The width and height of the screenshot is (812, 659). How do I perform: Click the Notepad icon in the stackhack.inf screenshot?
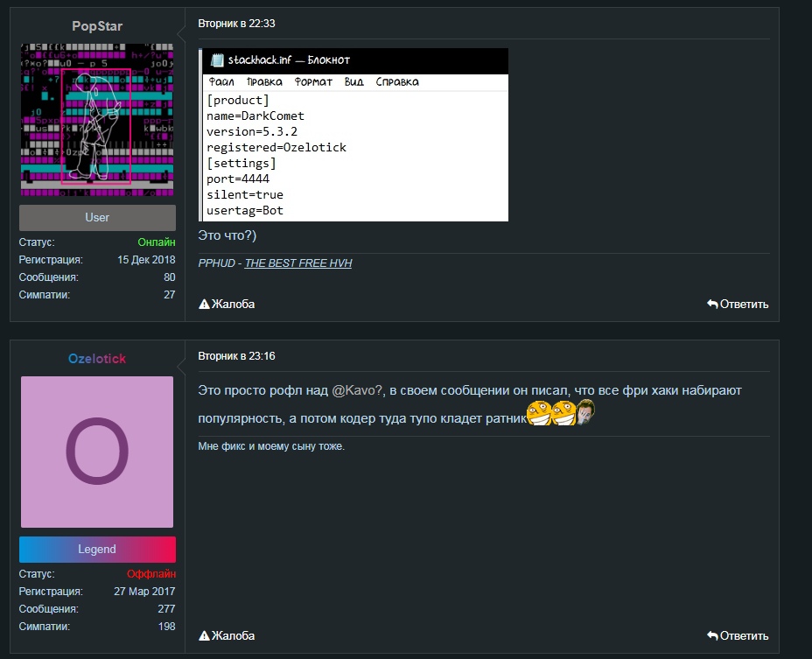(x=215, y=60)
